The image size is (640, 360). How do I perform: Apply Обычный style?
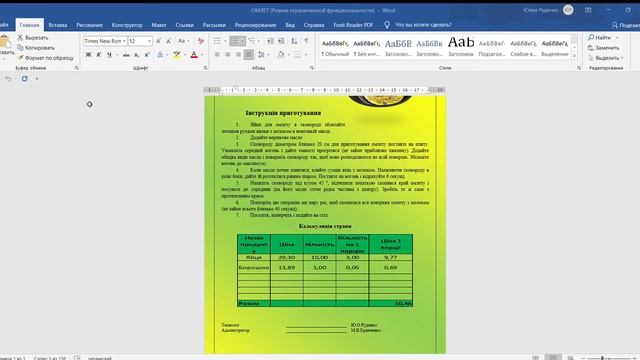(335, 47)
